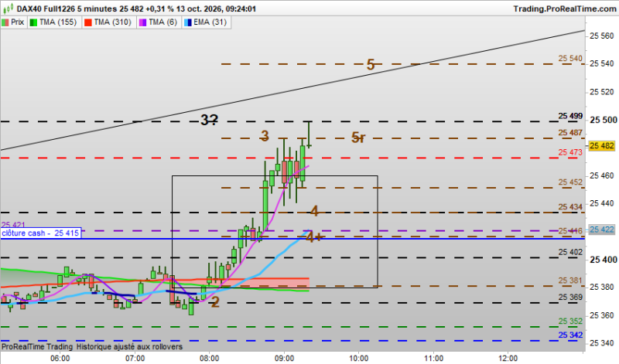Click the green 25 352 level label

point(570,321)
